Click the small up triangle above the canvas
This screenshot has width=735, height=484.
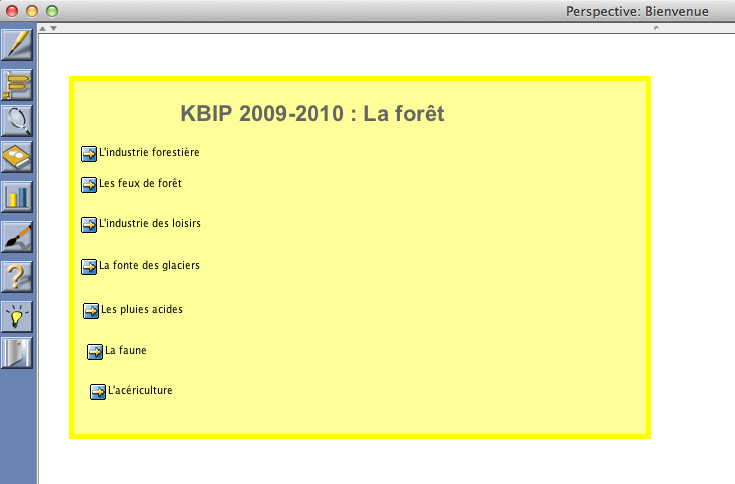43,28
